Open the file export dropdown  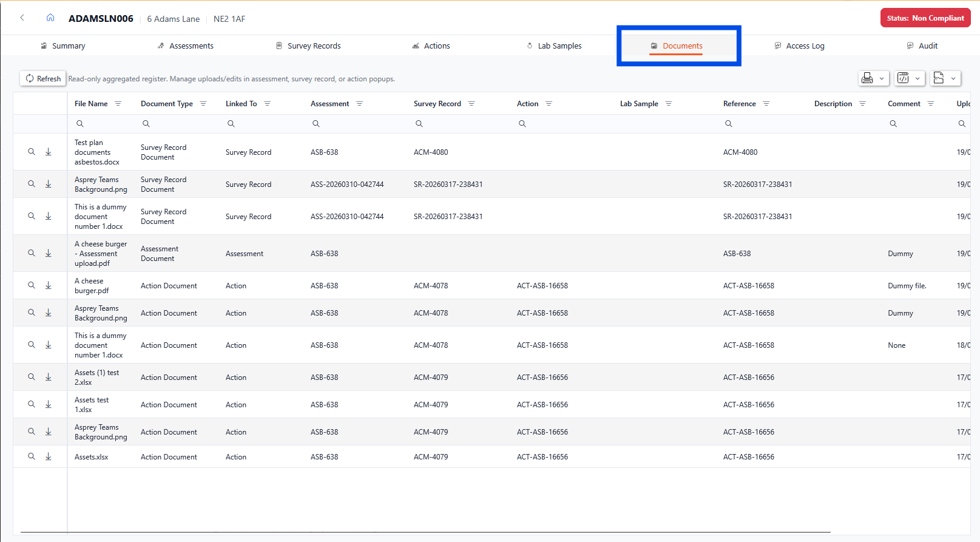953,78
